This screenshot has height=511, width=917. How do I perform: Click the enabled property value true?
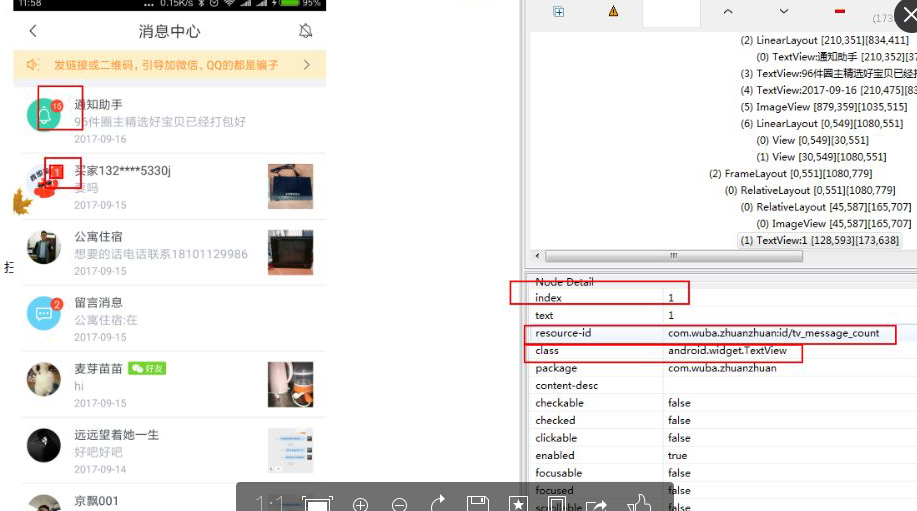tap(677, 455)
